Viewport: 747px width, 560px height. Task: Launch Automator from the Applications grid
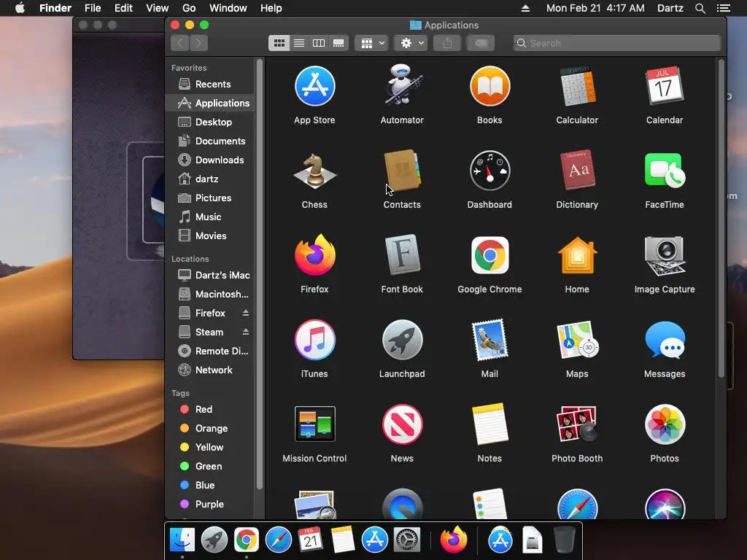[402, 86]
